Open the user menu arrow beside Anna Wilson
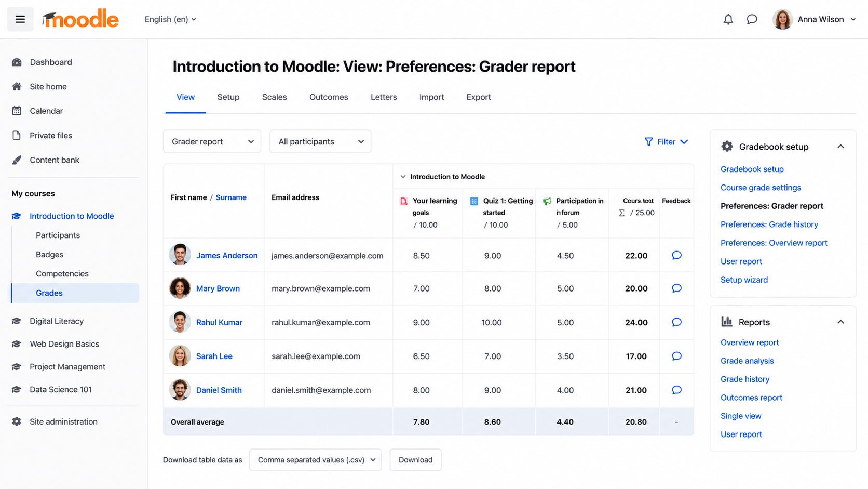This screenshot has width=868, height=489. tap(853, 19)
